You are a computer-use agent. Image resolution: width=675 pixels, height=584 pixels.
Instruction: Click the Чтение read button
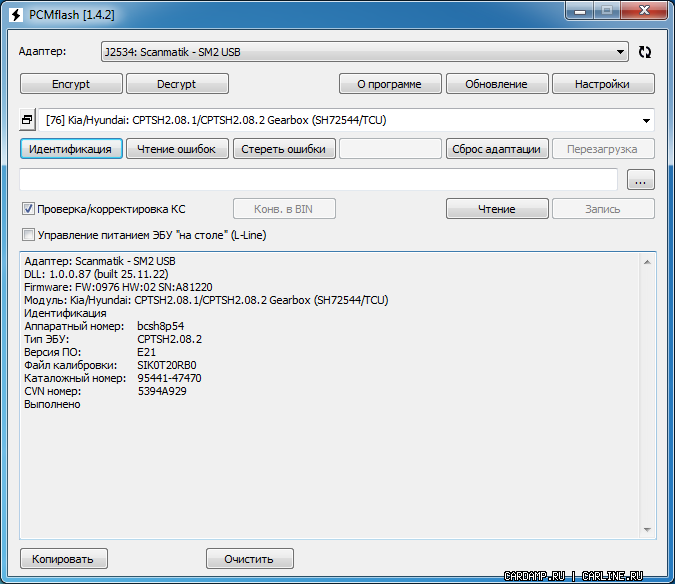(x=497, y=209)
